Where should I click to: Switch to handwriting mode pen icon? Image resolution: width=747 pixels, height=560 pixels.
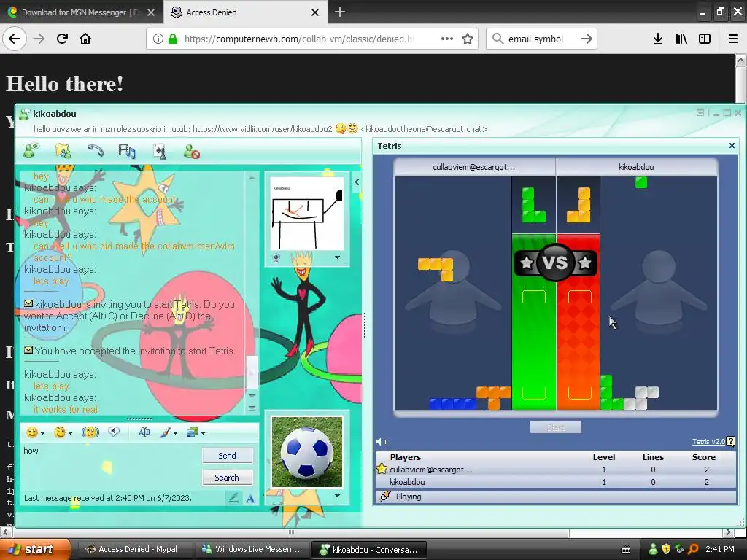tap(233, 498)
